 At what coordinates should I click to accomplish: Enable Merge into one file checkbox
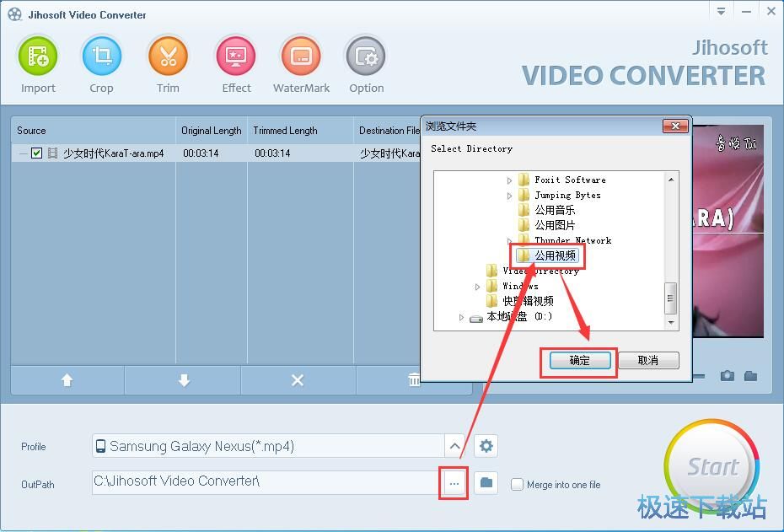click(517, 485)
